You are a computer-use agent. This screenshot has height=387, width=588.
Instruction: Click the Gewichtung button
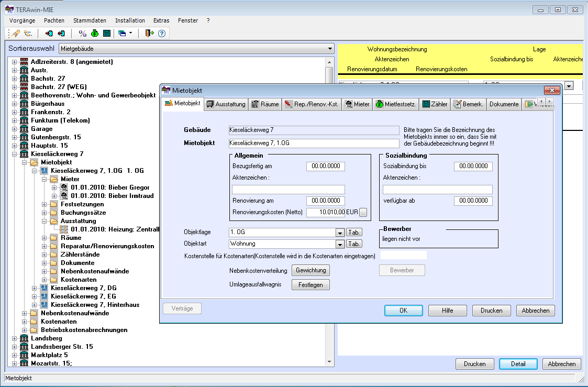point(310,270)
